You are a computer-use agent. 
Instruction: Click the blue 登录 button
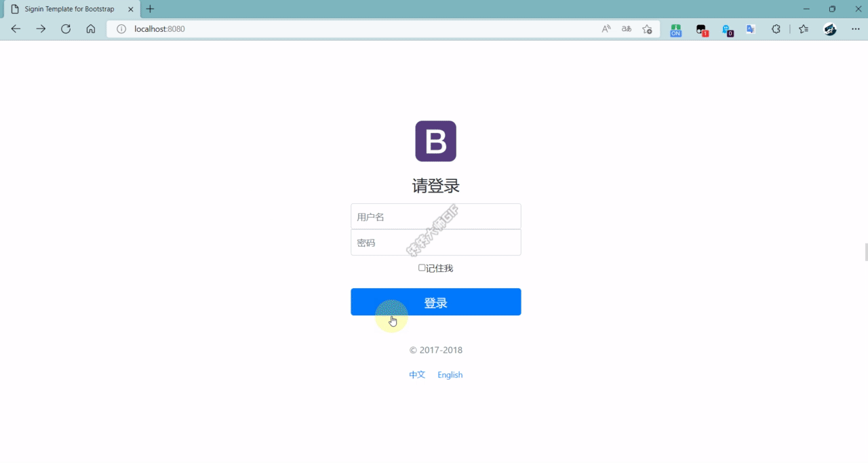[435, 302]
